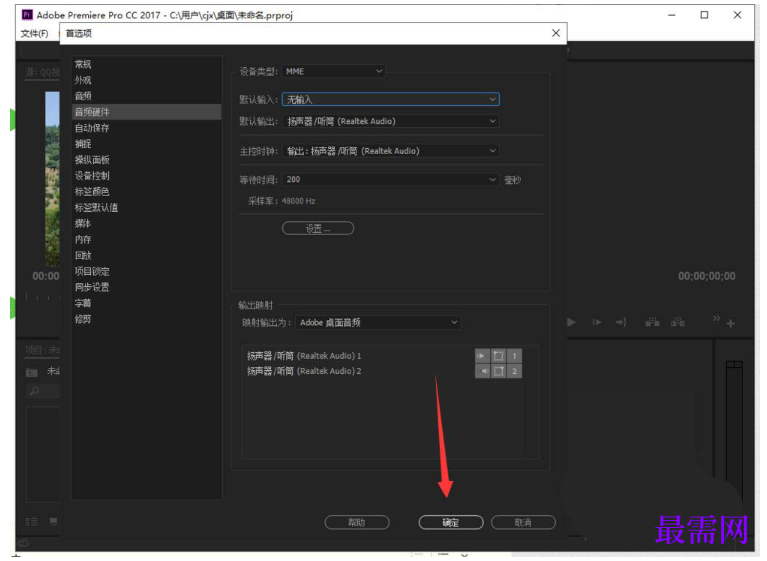
Task: Expand the 默认输出 speaker dropdown
Action: tap(391, 121)
